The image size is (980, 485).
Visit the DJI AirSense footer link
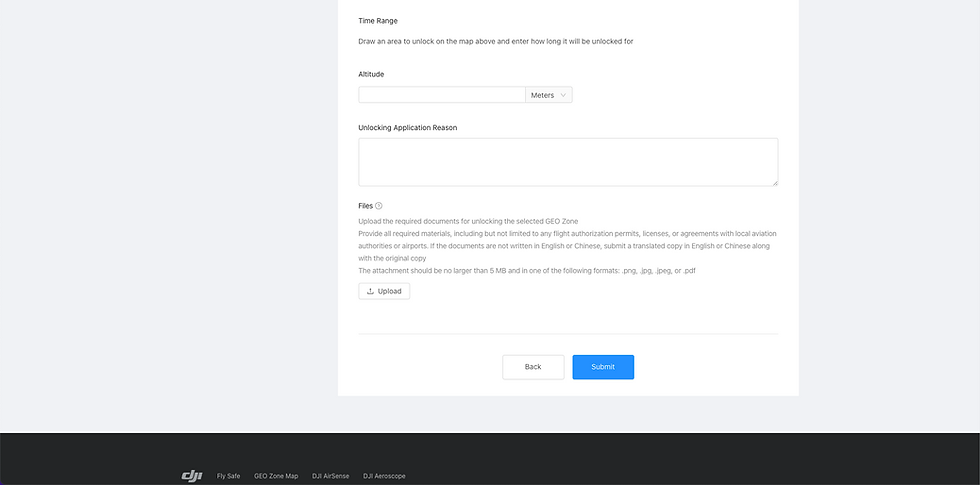coord(331,476)
